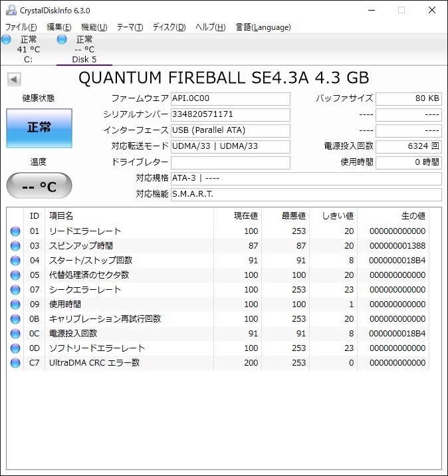Open the ヘルプ(H) menu
The width and height of the screenshot is (448, 476).
[x=210, y=27]
